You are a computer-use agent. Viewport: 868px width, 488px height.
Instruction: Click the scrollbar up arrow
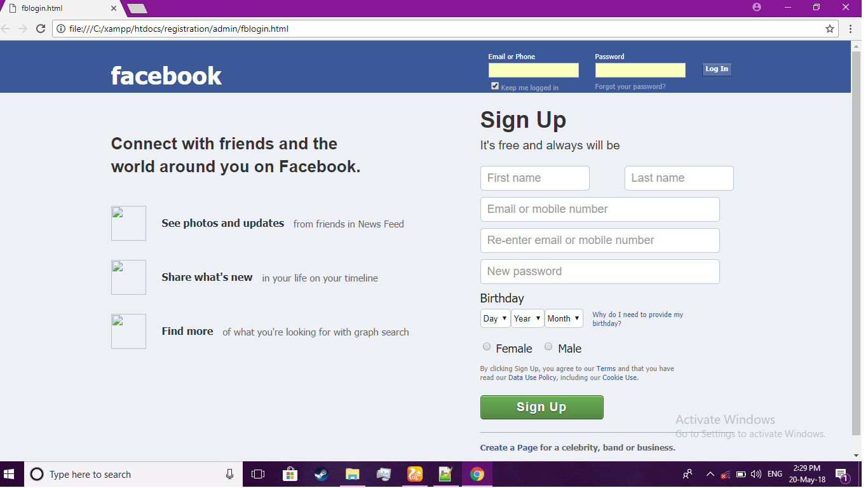point(856,46)
